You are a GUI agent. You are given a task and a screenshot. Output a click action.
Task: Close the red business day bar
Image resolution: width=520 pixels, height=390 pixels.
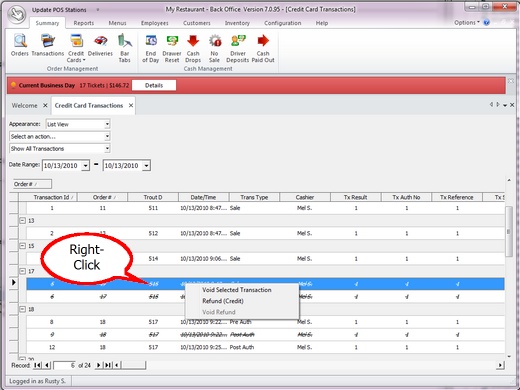click(511, 81)
